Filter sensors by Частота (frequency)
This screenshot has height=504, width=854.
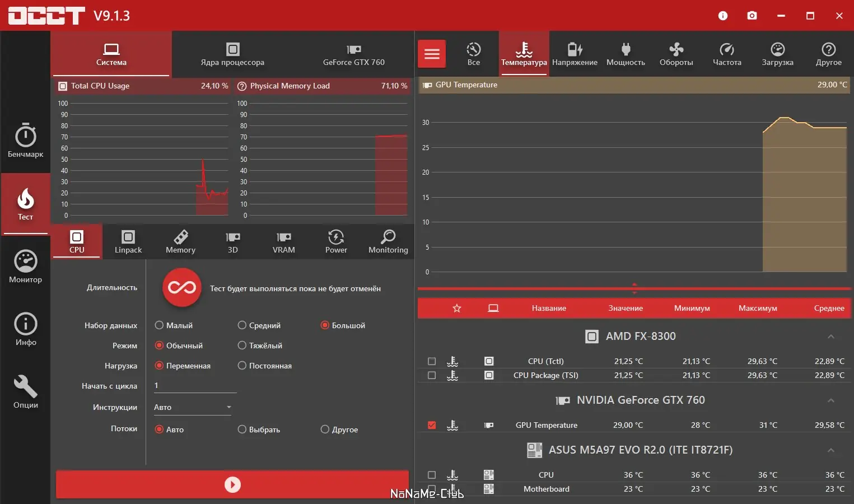727,54
